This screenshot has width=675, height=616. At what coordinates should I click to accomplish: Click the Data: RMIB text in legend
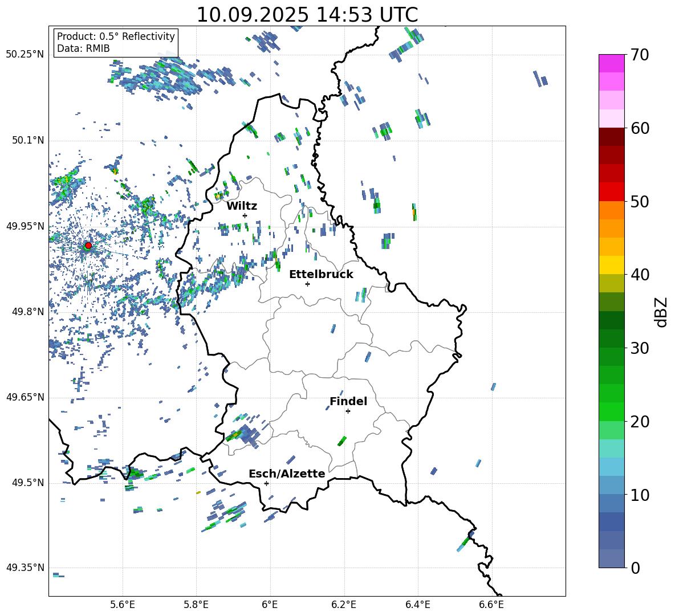(x=83, y=48)
